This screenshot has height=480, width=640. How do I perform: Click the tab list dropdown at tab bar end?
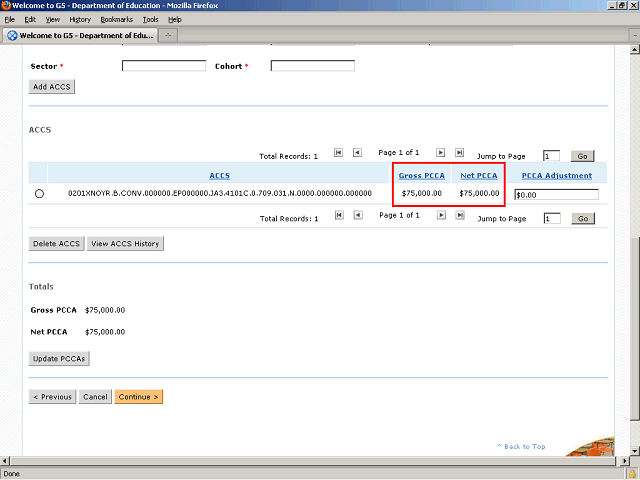635,36
